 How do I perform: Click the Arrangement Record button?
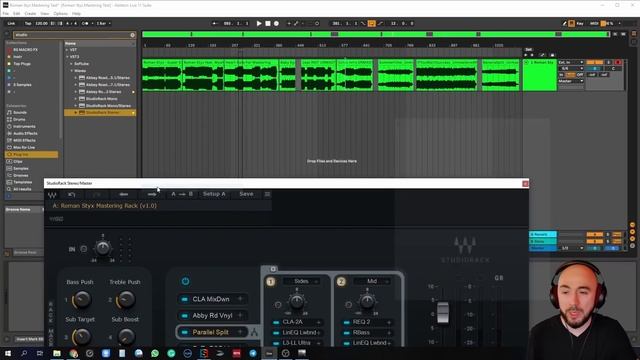coord(276,24)
